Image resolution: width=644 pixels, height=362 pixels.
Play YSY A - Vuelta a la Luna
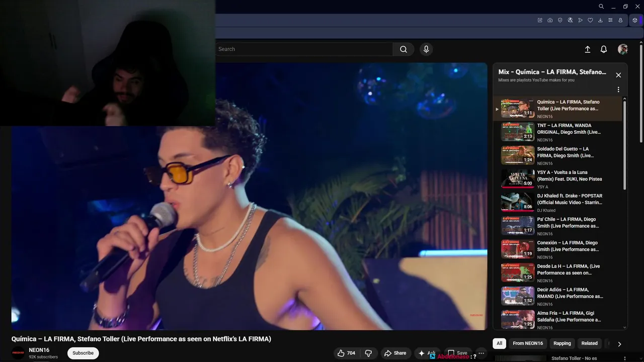click(558, 179)
